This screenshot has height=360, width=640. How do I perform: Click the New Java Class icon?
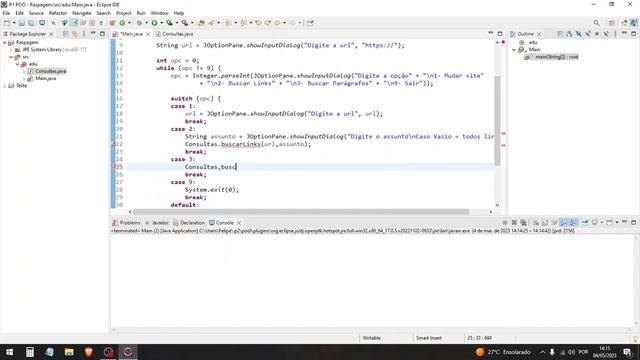point(122,23)
